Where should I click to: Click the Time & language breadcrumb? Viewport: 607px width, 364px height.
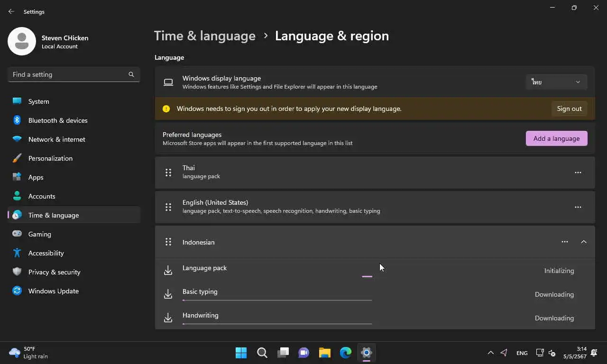coord(205,36)
